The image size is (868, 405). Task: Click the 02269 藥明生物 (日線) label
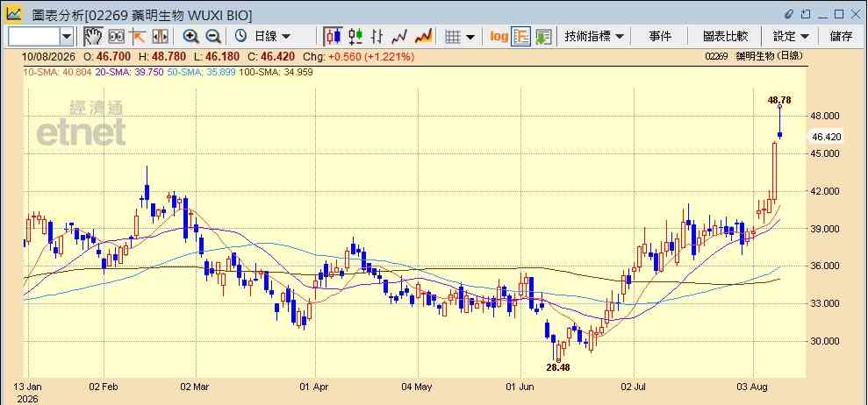click(754, 56)
